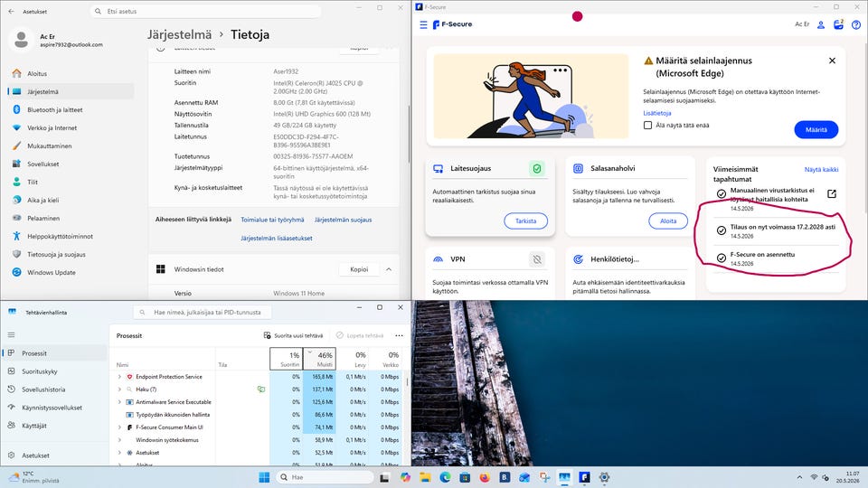Launch Microsoft Edge from the taskbar
Viewport: 868px width, 488px height.
click(445, 477)
